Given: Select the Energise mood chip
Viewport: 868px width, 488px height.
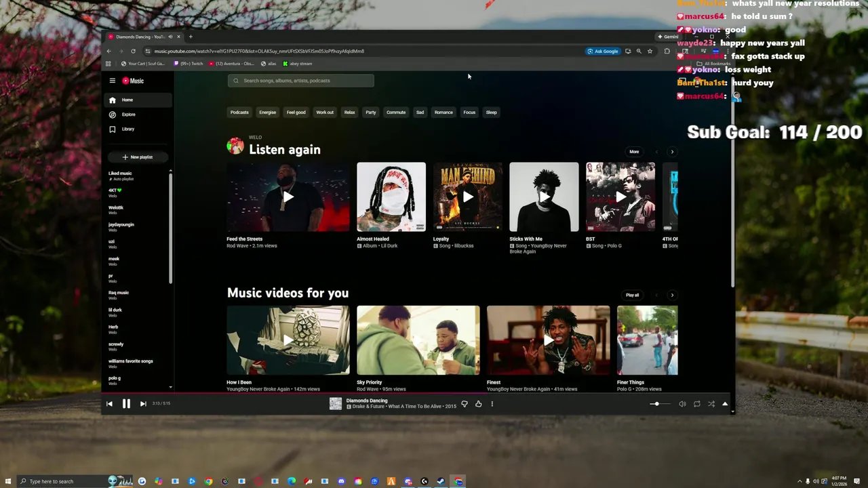Looking at the screenshot, I should tap(267, 113).
